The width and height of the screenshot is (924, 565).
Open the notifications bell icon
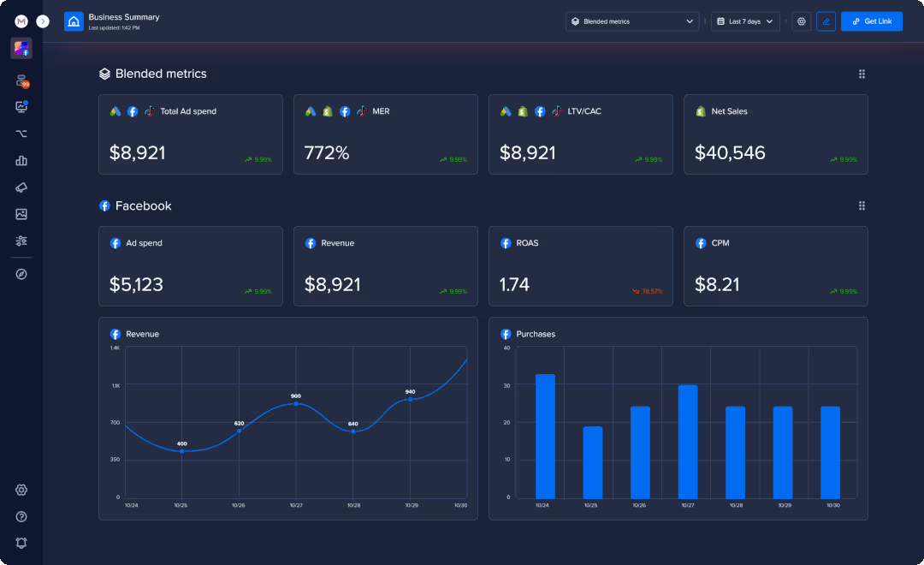(x=21, y=544)
